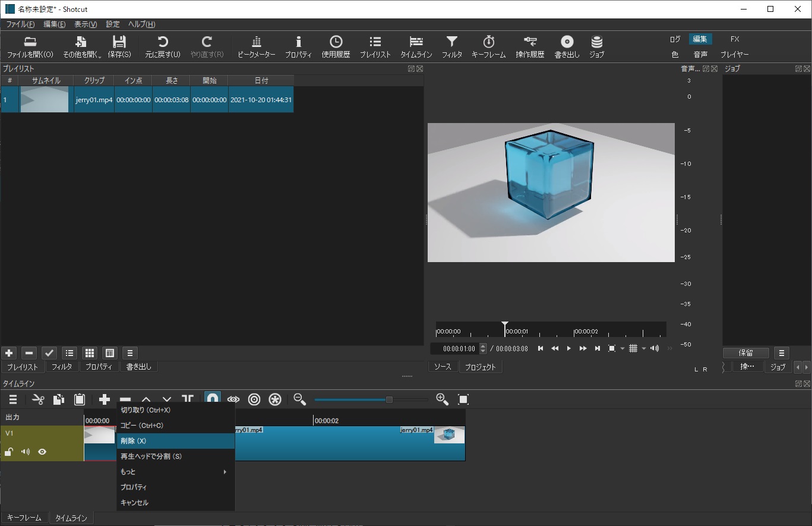
Task: Open the ジョブ panel hamburger menu
Action: tap(782, 353)
